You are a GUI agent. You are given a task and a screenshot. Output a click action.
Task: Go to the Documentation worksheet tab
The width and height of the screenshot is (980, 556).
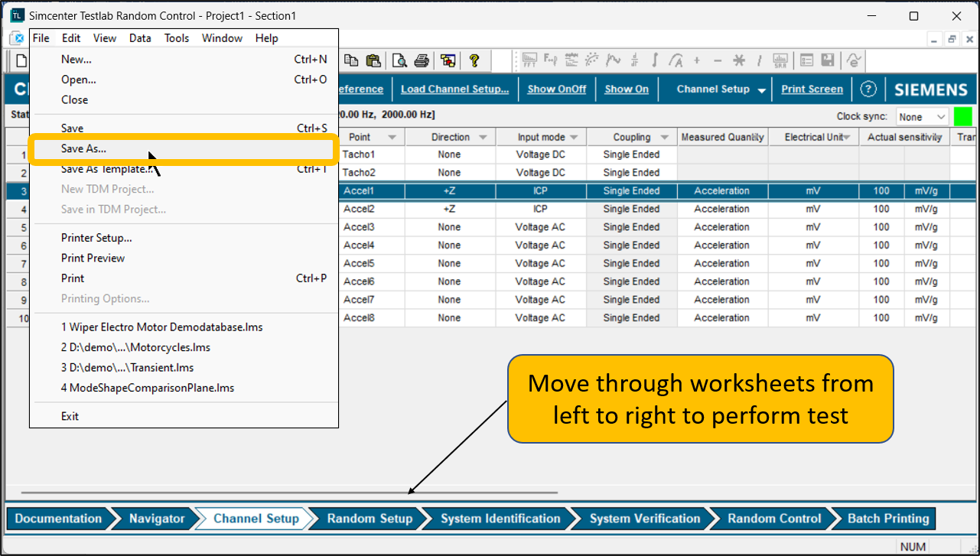point(58,519)
